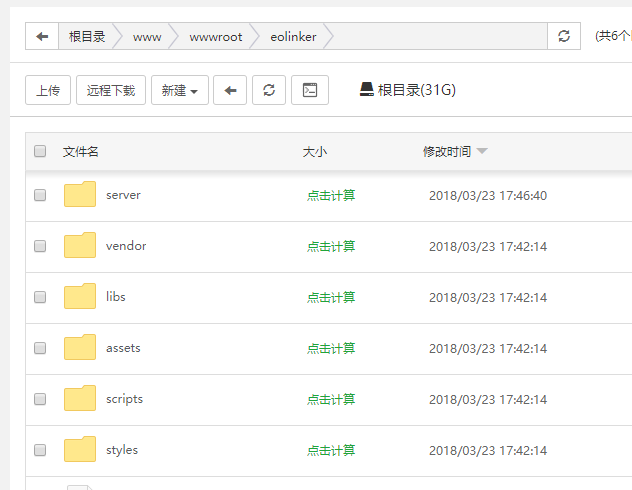Open the assets folder icon
Screen dimensions: 632x490
tap(80, 347)
